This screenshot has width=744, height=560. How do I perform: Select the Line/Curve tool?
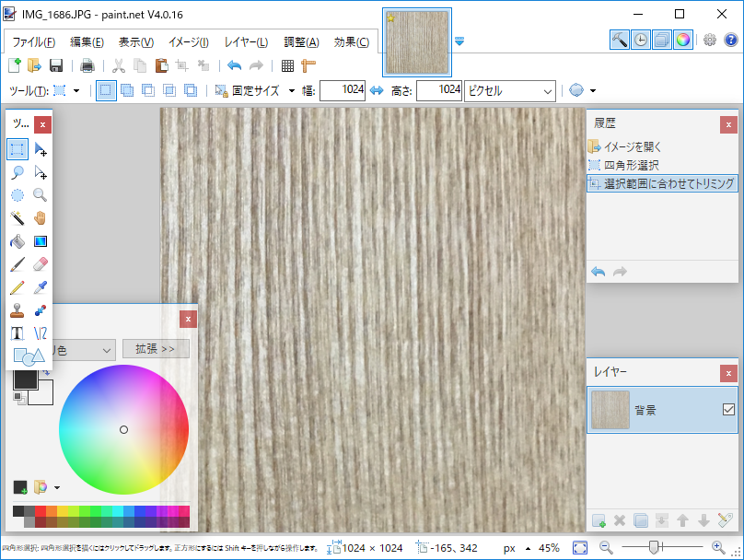[x=41, y=333]
